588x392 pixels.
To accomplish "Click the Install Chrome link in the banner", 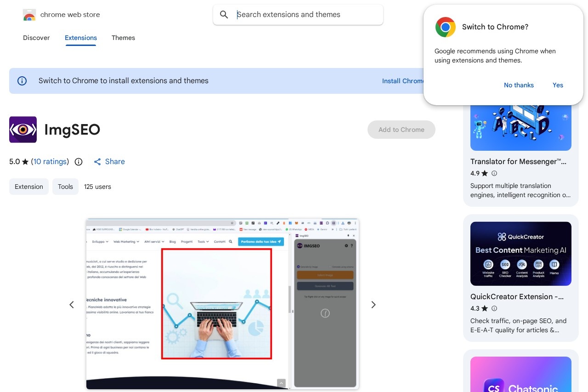I will click(403, 81).
